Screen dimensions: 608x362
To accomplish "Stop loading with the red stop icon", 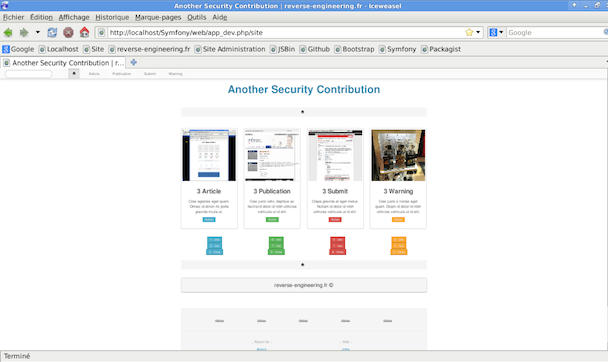I will point(68,33).
